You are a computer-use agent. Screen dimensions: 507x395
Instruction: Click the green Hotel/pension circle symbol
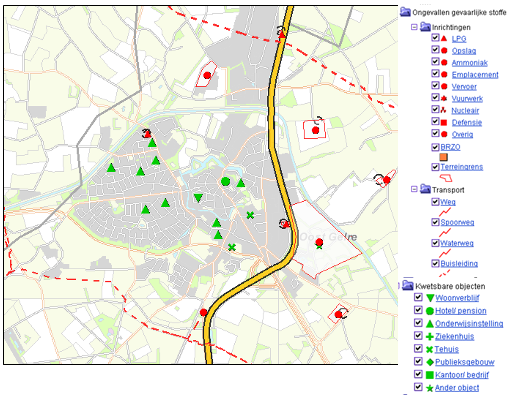[430, 311]
